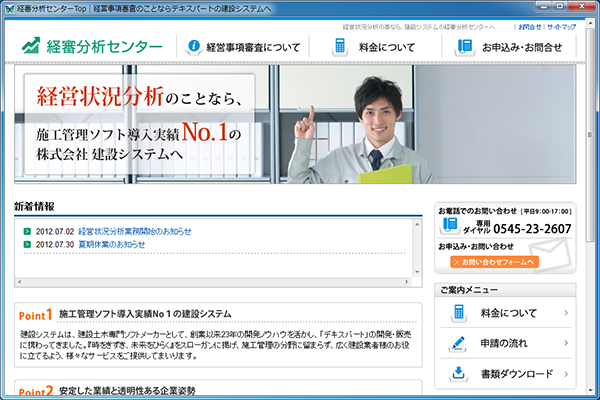Open お申込み・お問合せ in the navigation bar
600x400 pixels.
tap(523, 47)
